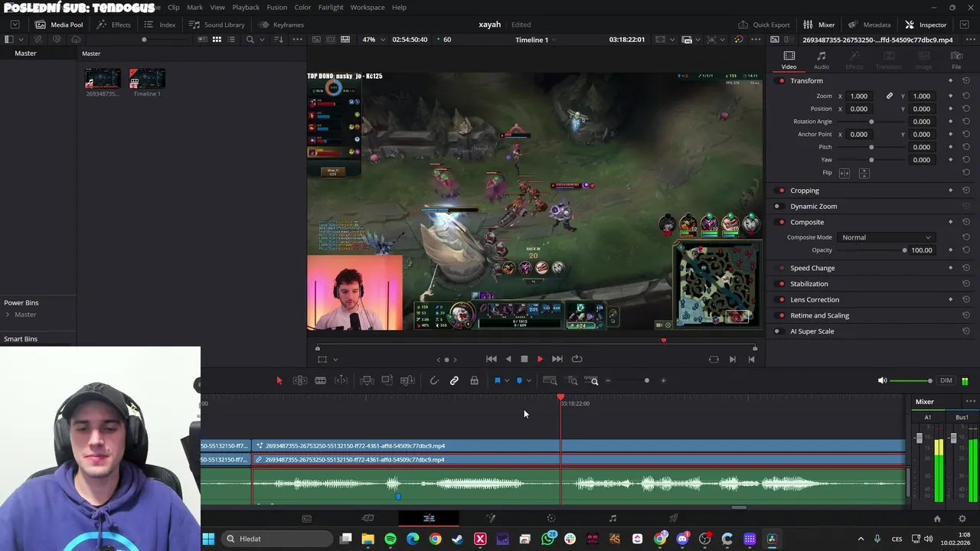Open Project Settings gear icon

point(963,518)
